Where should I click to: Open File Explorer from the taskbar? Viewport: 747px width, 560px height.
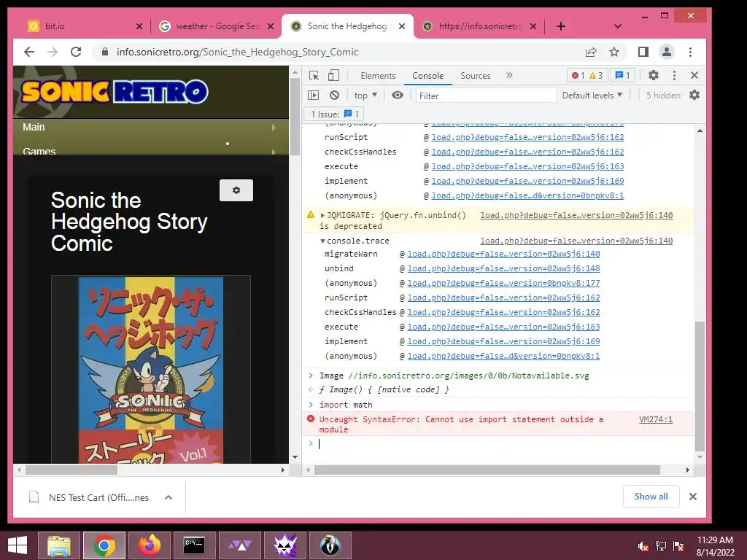coord(58,545)
